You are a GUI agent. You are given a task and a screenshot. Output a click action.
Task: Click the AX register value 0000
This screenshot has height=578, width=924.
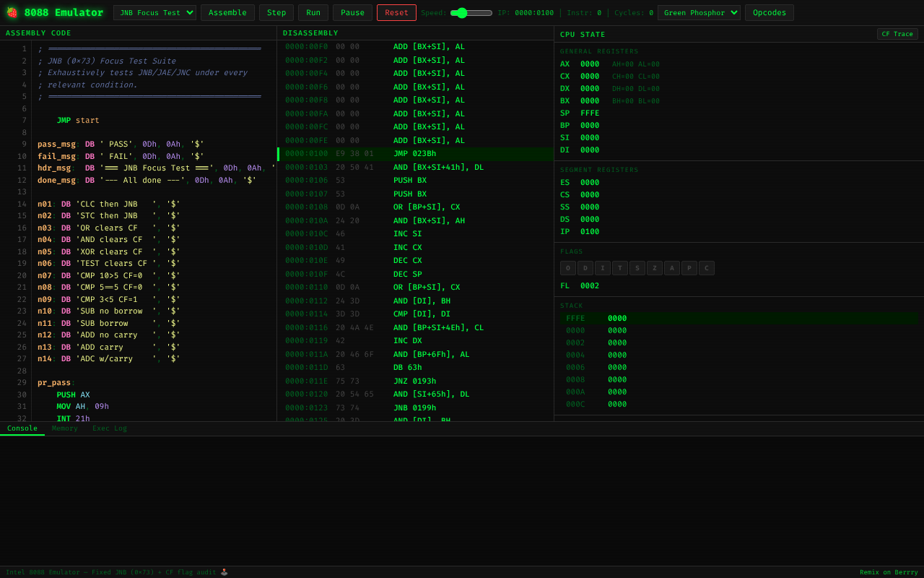pyautogui.click(x=590, y=64)
